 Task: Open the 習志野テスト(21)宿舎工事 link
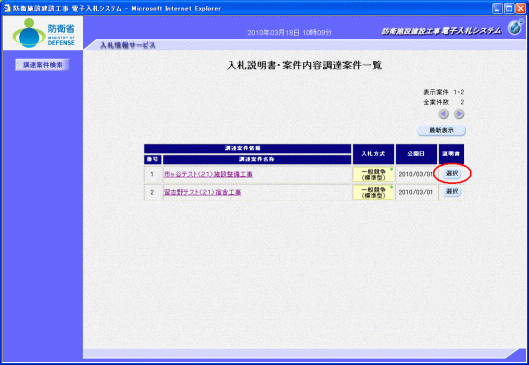pos(202,192)
